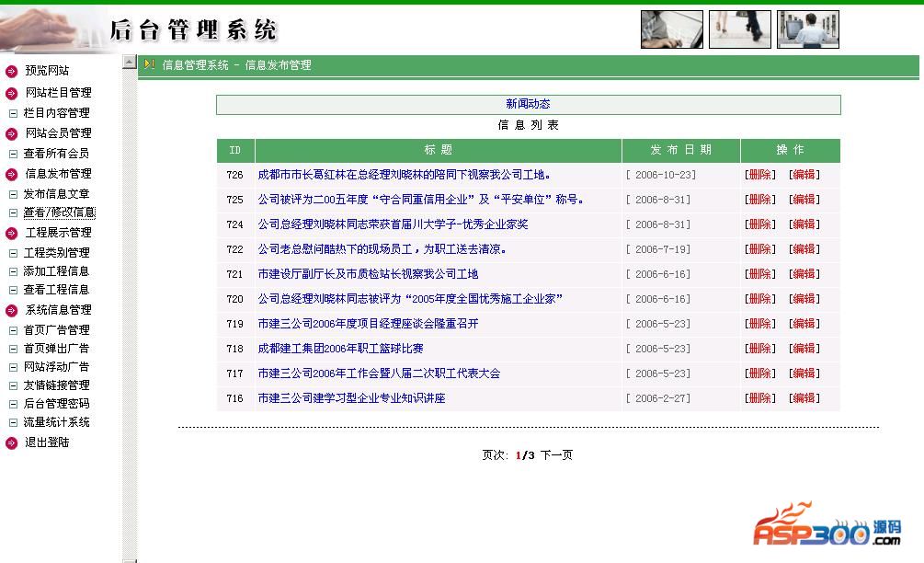Open 信息发布管理 menu item

(58, 174)
